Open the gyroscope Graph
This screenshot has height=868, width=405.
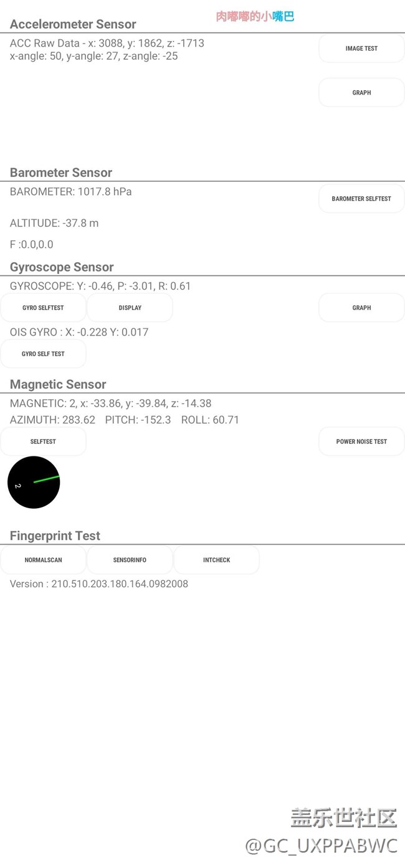[x=361, y=308]
